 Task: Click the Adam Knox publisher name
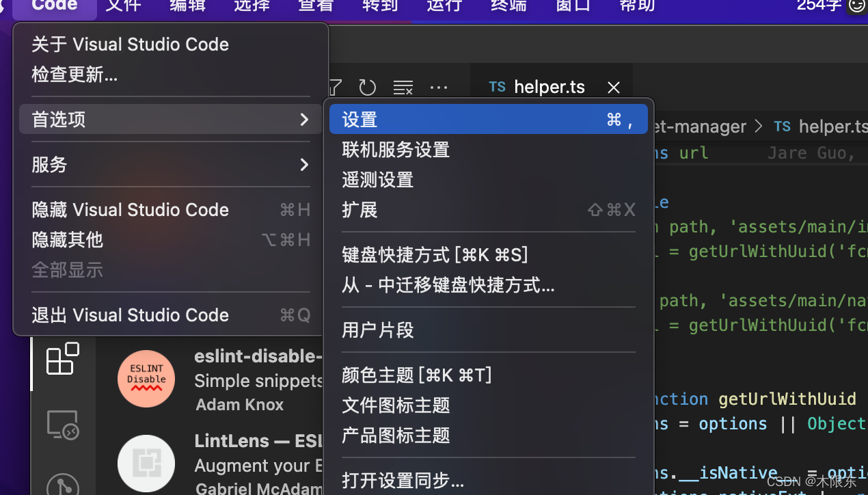(240, 405)
